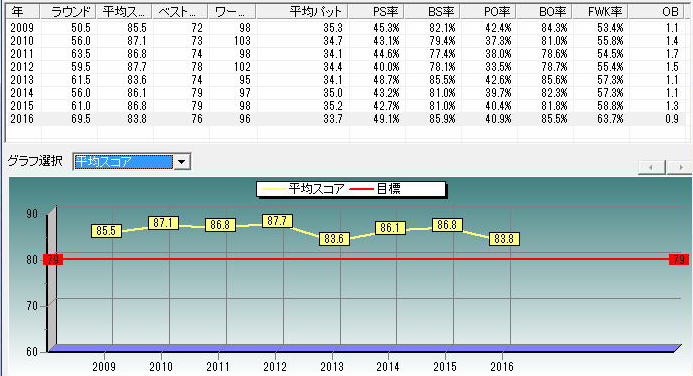Select the 2013 row in table

pos(348,80)
